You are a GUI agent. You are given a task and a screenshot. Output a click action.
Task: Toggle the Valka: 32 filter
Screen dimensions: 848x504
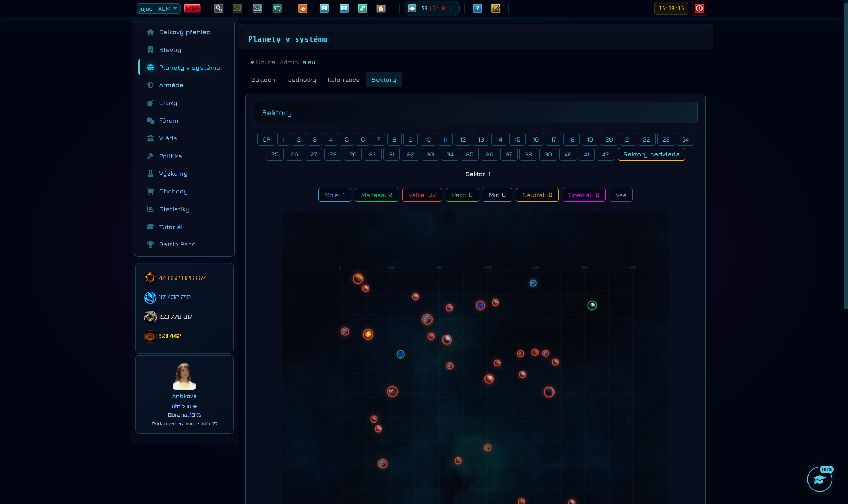(x=422, y=195)
